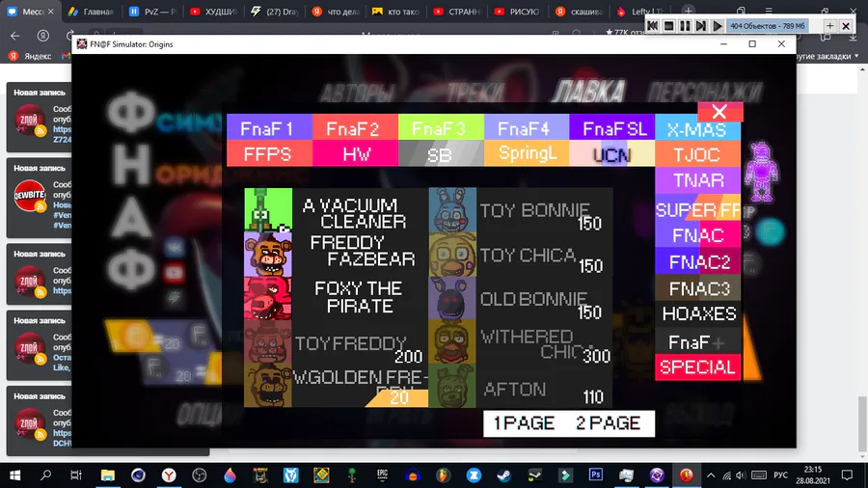Click the 404 Объектов memory readout
The height and width of the screenshot is (488, 868).
click(768, 25)
